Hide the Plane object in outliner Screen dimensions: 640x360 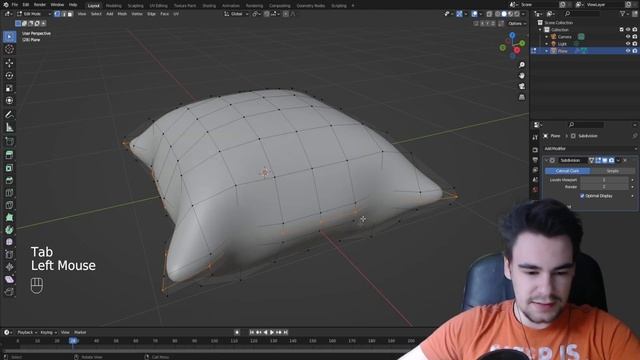tap(628, 51)
